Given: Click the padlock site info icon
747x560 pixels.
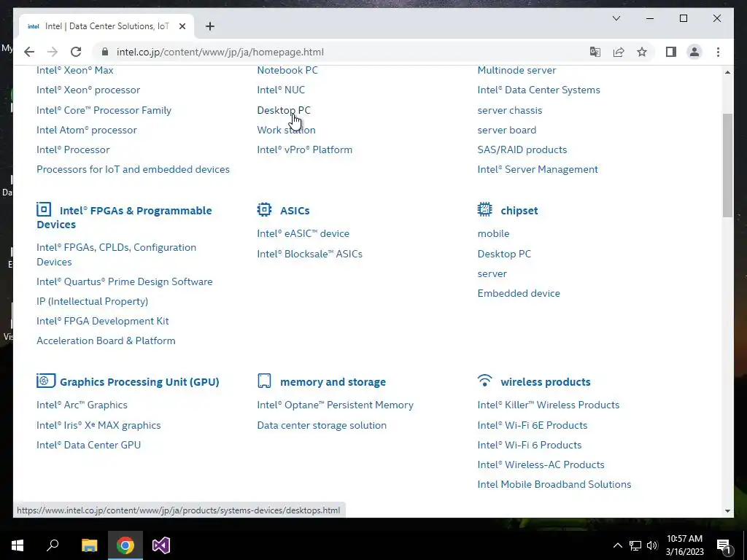Looking at the screenshot, I should click(x=105, y=52).
